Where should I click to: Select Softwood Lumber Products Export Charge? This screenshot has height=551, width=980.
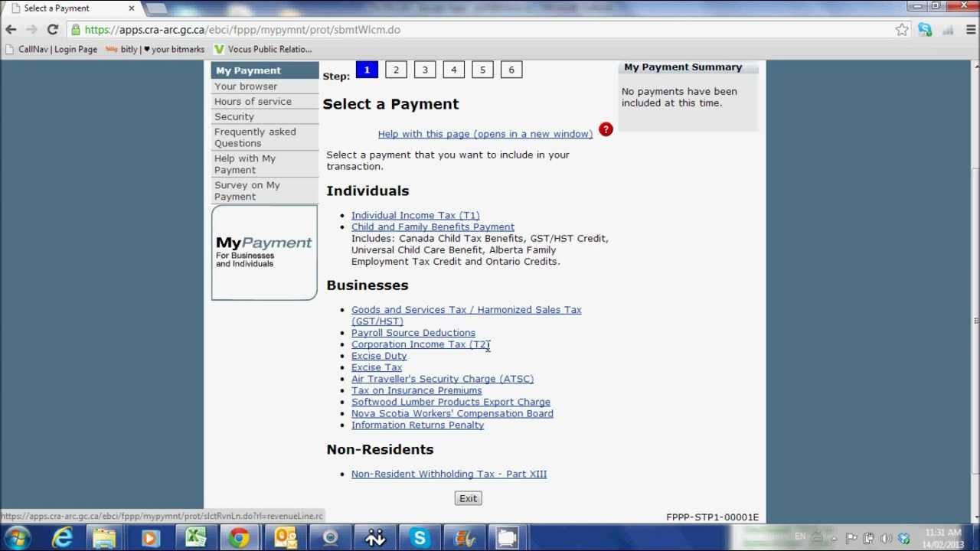click(451, 402)
